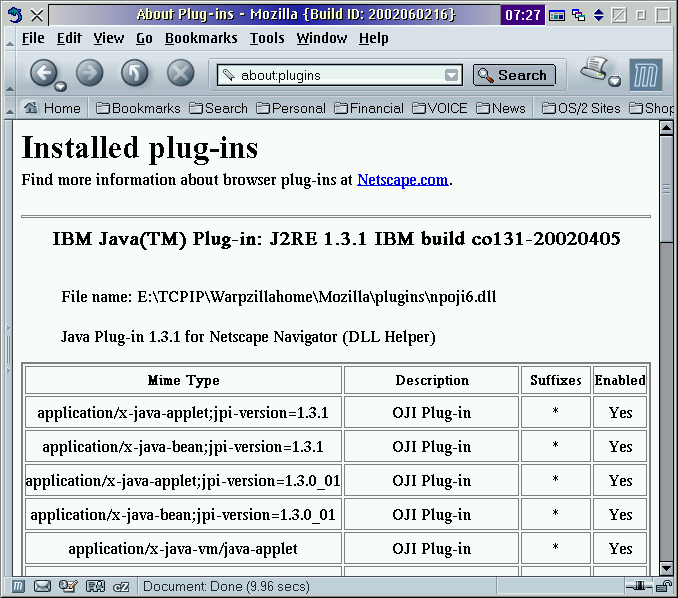Follow the Netscape.com link
The image size is (678, 598).
pos(403,179)
